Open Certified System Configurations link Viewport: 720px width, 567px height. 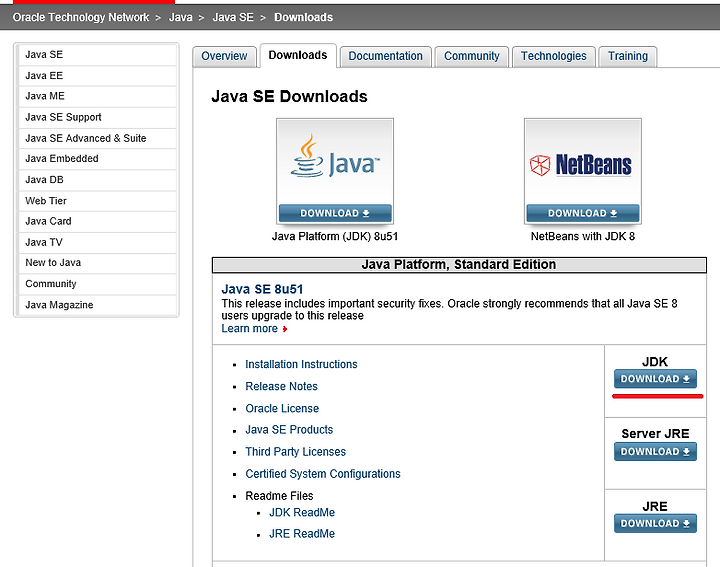tap(323, 474)
